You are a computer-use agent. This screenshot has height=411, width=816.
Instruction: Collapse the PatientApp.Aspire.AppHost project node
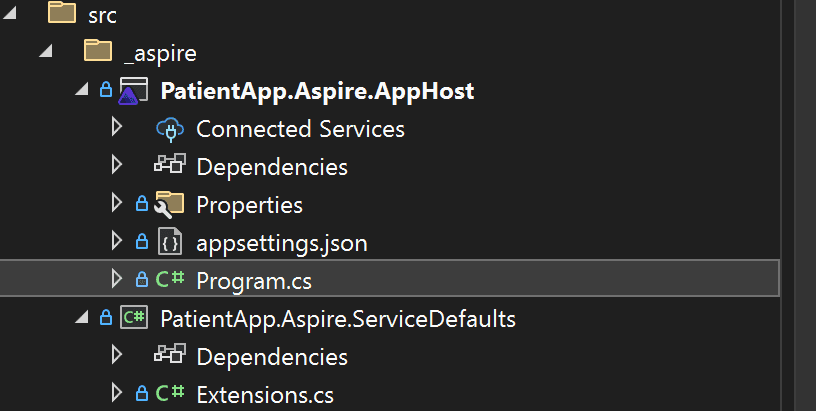pyautogui.click(x=82, y=91)
